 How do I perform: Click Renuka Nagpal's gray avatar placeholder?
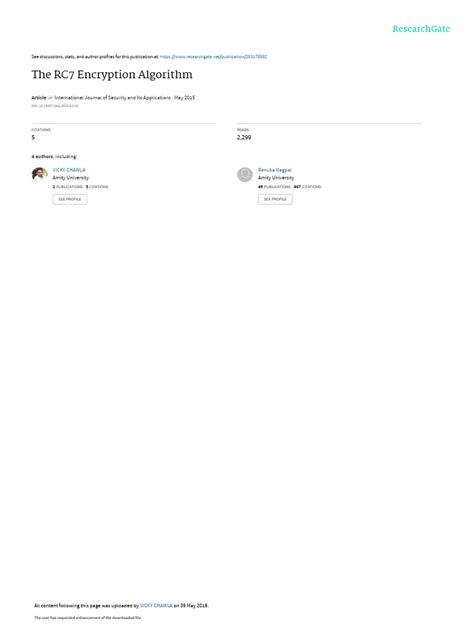(245, 175)
